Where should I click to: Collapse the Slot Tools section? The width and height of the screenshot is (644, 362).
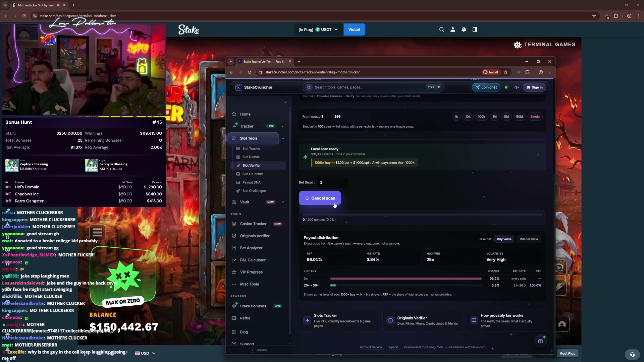pos(282,138)
